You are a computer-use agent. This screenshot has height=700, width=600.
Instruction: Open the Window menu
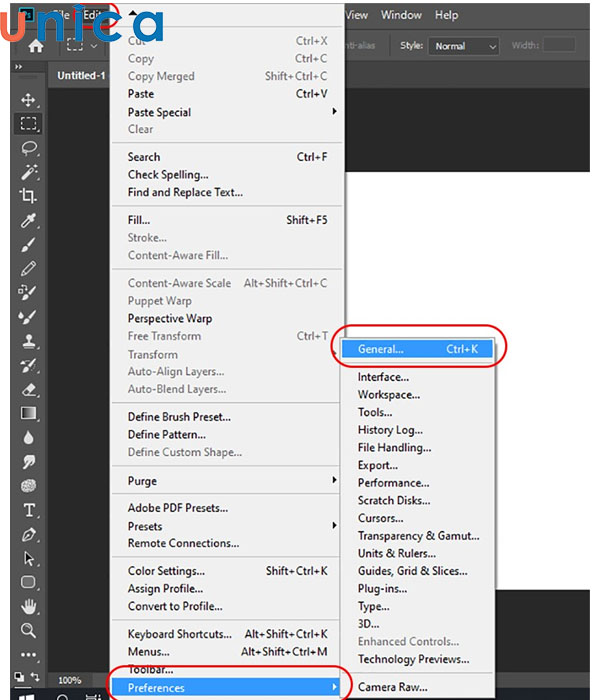(401, 15)
